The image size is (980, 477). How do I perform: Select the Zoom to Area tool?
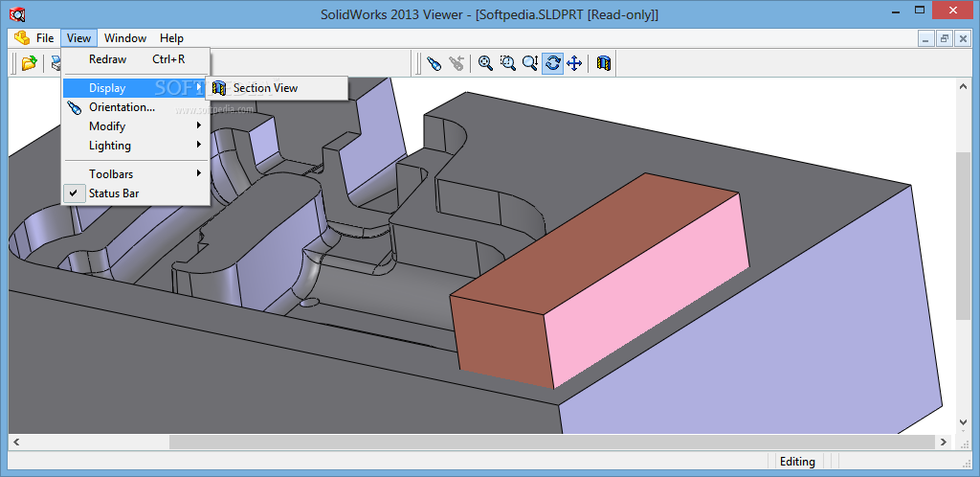(x=508, y=62)
